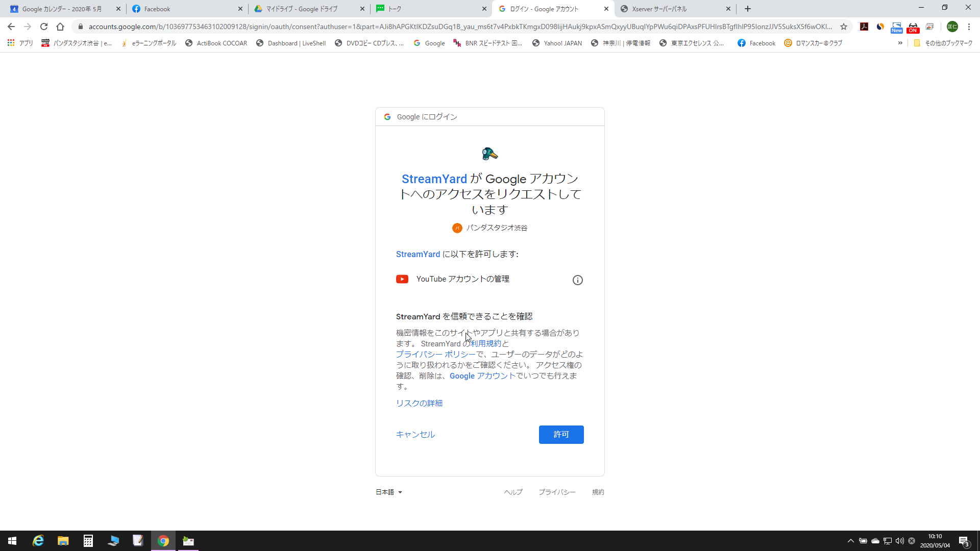980x551 pixels.
Task: Open a new browser tab
Action: [748, 9]
